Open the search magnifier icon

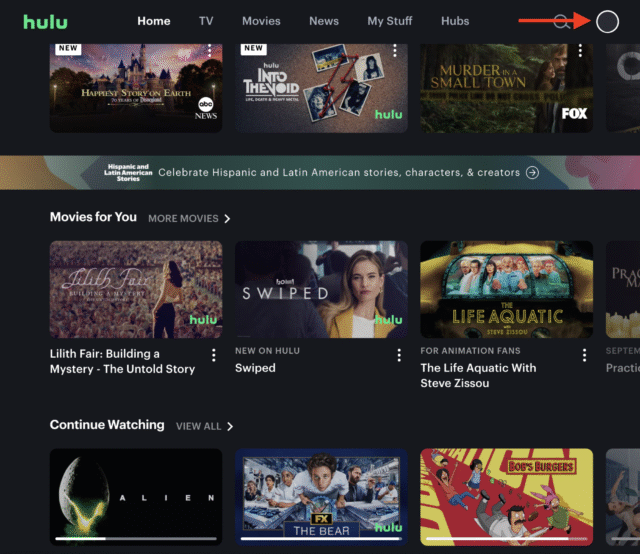coord(562,22)
